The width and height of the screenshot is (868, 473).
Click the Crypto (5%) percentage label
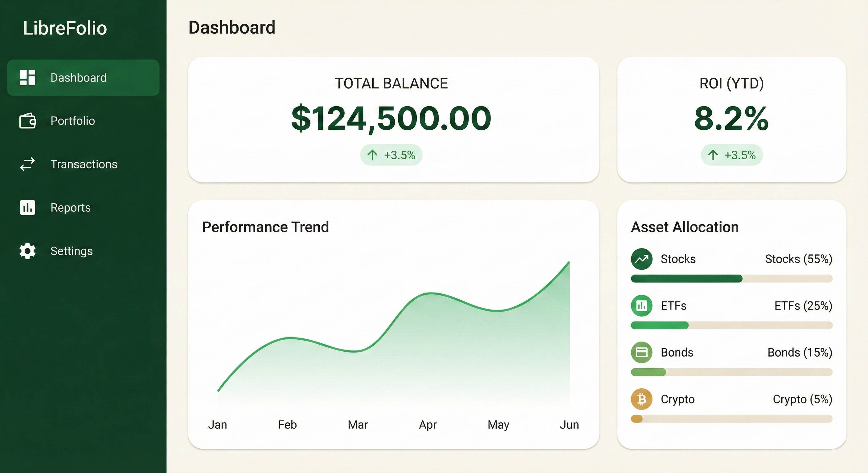tap(803, 399)
